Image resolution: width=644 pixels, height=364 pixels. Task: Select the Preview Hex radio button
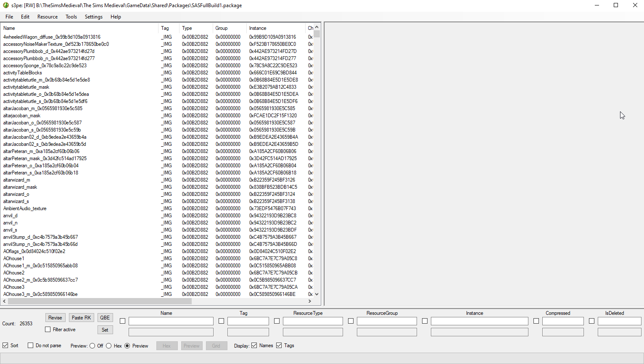tap(109, 346)
